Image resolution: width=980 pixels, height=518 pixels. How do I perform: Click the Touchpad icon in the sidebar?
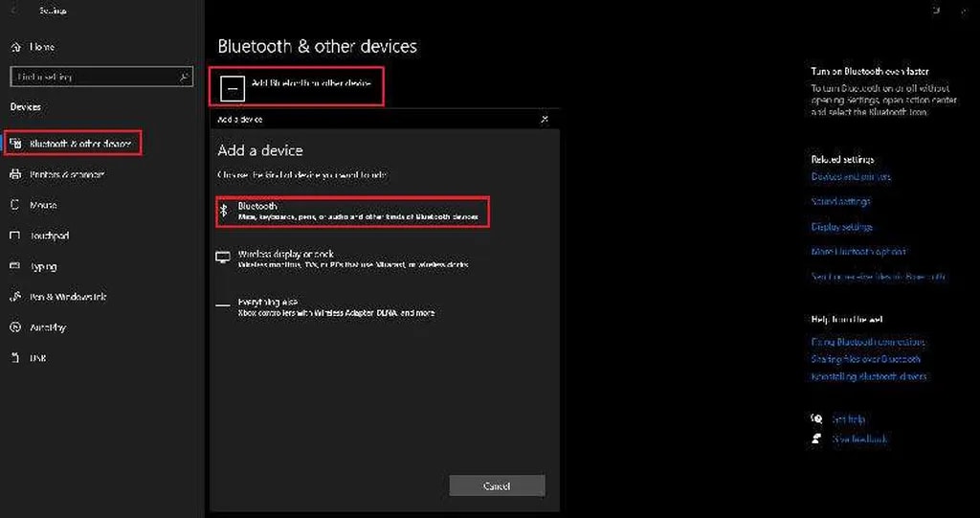[x=15, y=236]
